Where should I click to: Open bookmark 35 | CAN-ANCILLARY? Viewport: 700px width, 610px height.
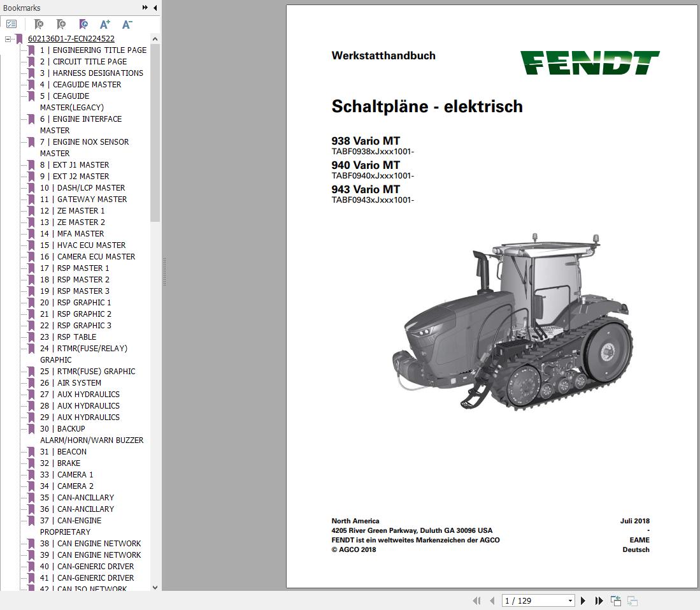(x=77, y=497)
